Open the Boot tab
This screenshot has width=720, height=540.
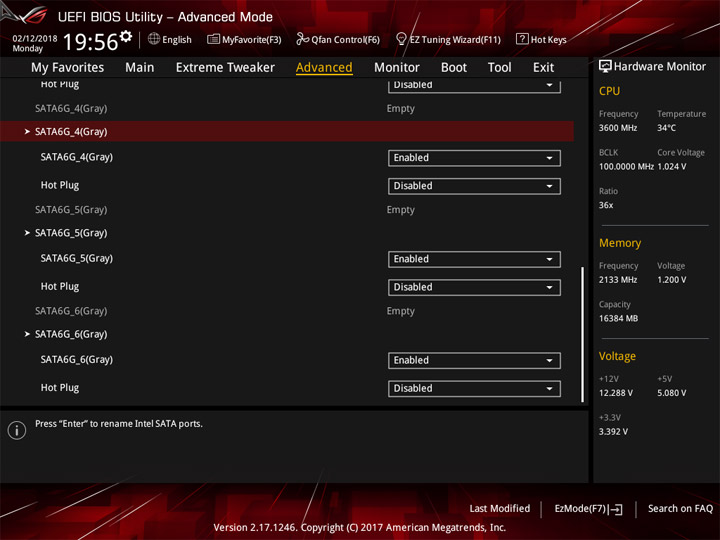click(454, 68)
